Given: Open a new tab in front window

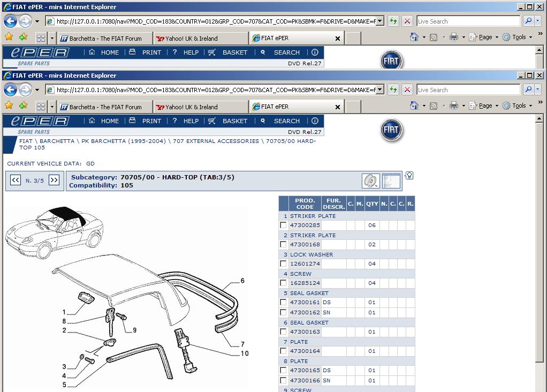Looking at the screenshot, I should coord(353,107).
